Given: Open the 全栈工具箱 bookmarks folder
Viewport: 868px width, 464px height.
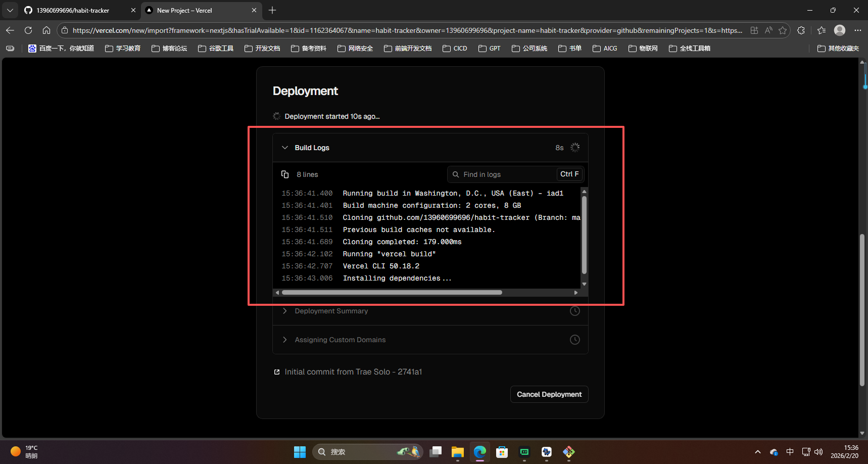Looking at the screenshot, I should tap(690, 49).
